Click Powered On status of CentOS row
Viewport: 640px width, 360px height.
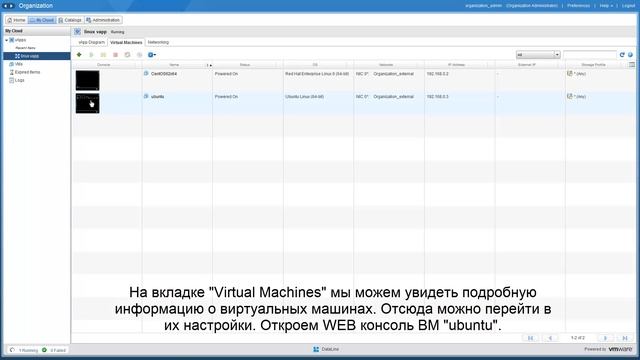226,74
